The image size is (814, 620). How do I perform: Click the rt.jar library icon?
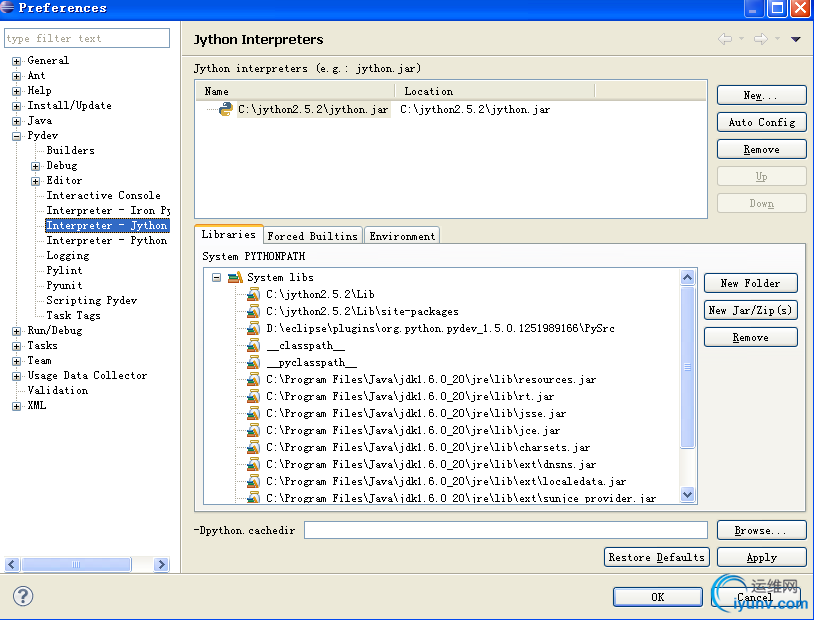(253, 396)
